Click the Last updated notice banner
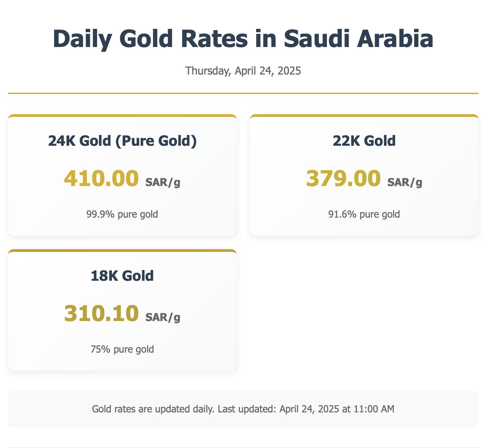The width and height of the screenshot is (490, 448). click(x=243, y=409)
